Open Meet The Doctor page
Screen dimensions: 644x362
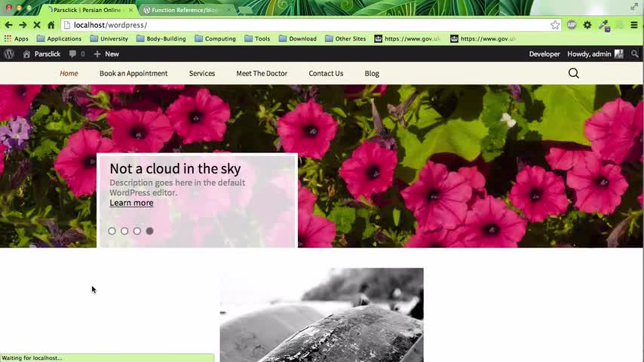262,73
